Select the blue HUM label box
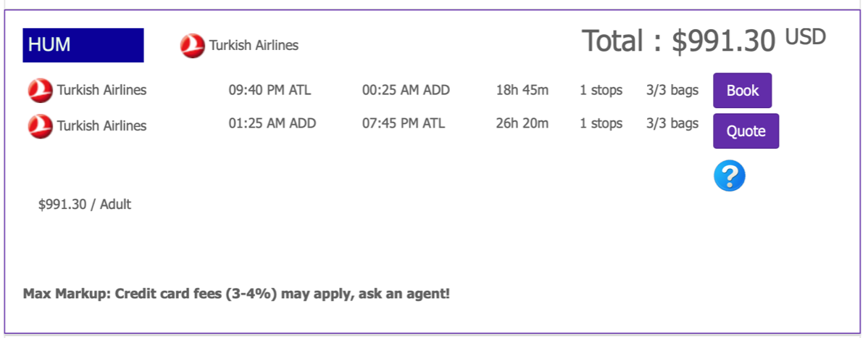Screen dimensions: 868x338 click(83, 45)
